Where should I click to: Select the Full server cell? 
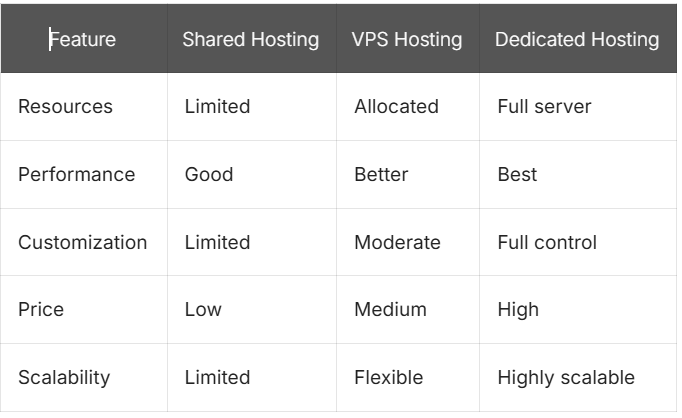click(544, 106)
